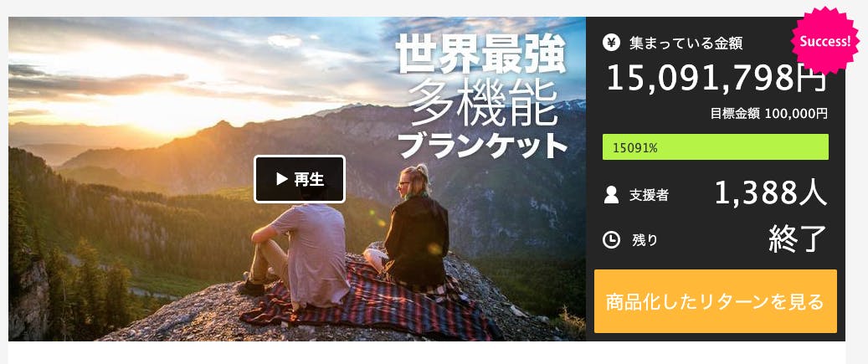Screen dimensions: 868x364
Task: Click the 15,091,798円 amount raised
Action: point(716,78)
